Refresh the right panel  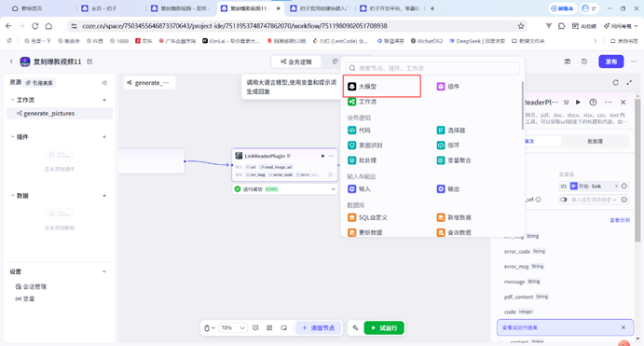(x=615, y=83)
